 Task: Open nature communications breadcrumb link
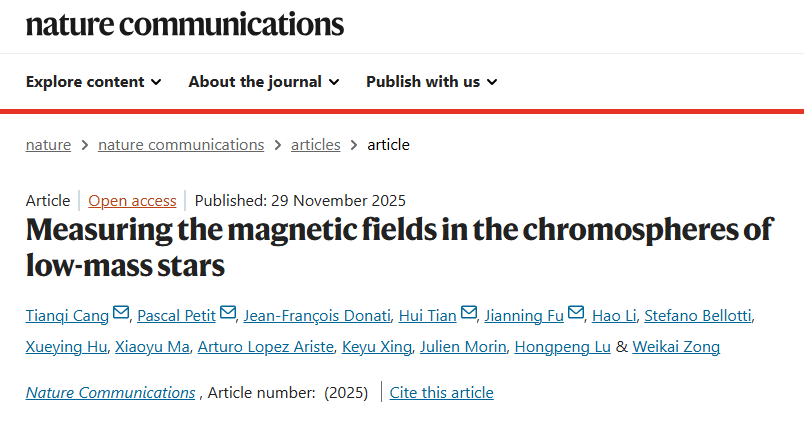tap(181, 144)
